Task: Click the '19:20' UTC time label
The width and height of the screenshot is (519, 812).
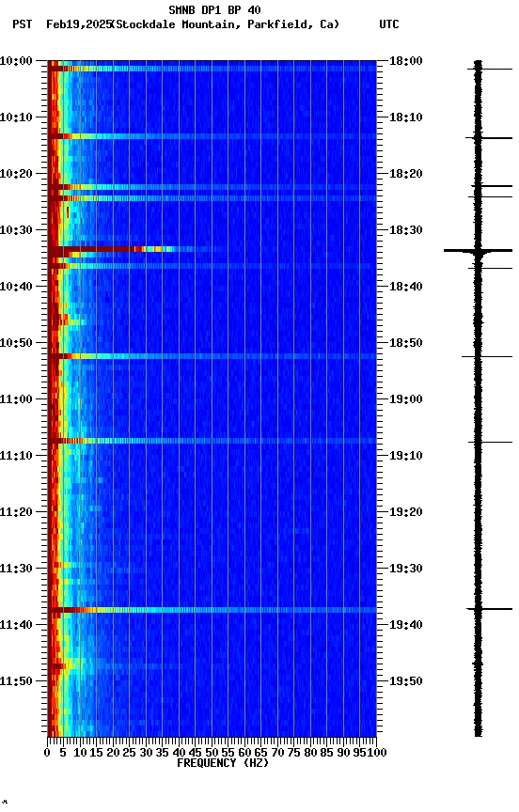Action: click(x=406, y=512)
